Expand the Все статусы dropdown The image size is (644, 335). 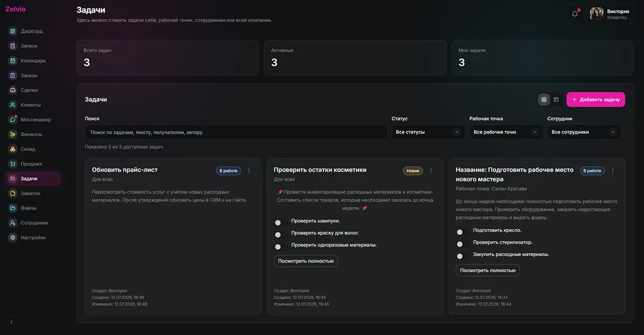click(428, 132)
